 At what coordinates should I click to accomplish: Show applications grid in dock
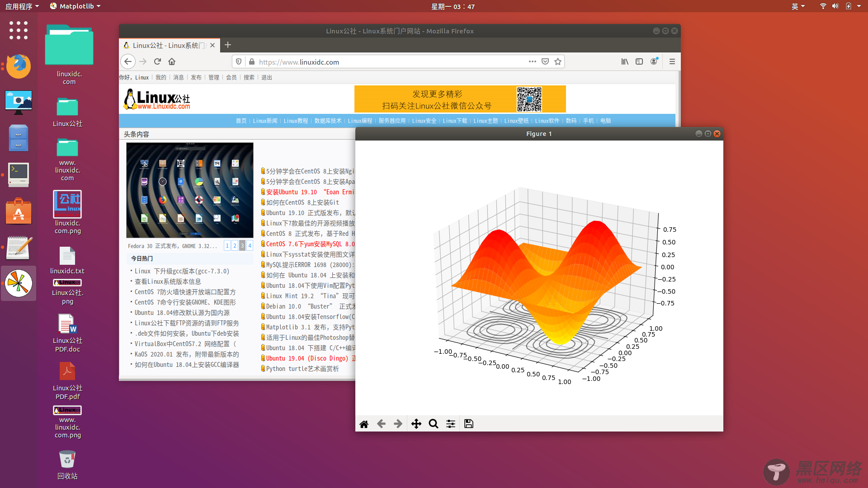tap(19, 30)
